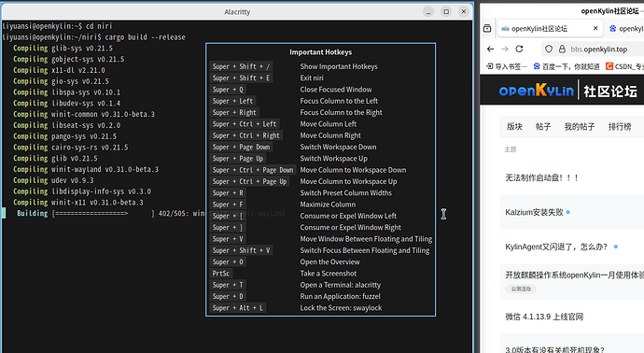644x353 pixels.
Task: Open the 排行榜 forum nav tab
Action: tap(620, 127)
